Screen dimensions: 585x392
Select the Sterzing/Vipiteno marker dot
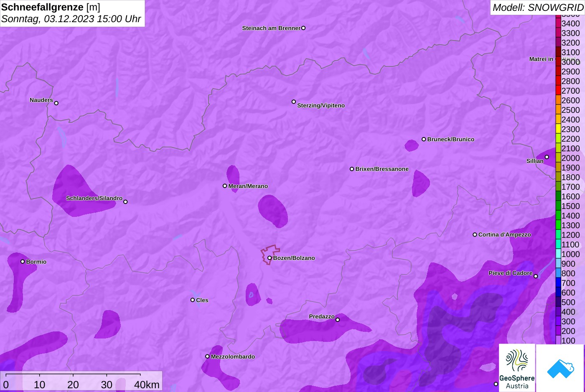pos(294,102)
